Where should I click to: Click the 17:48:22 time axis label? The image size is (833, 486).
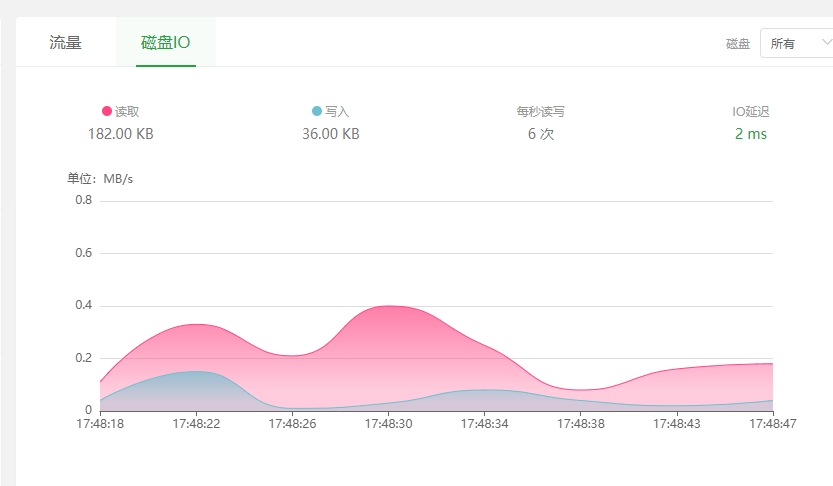[x=196, y=424]
